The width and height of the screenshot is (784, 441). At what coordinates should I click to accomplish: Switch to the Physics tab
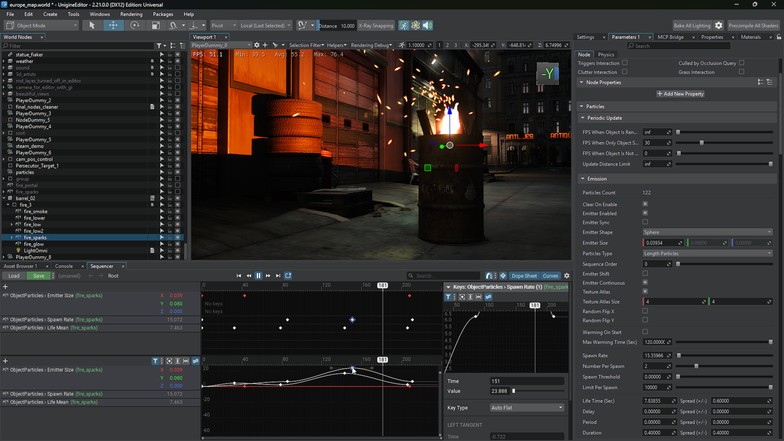[x=606, y=54]
